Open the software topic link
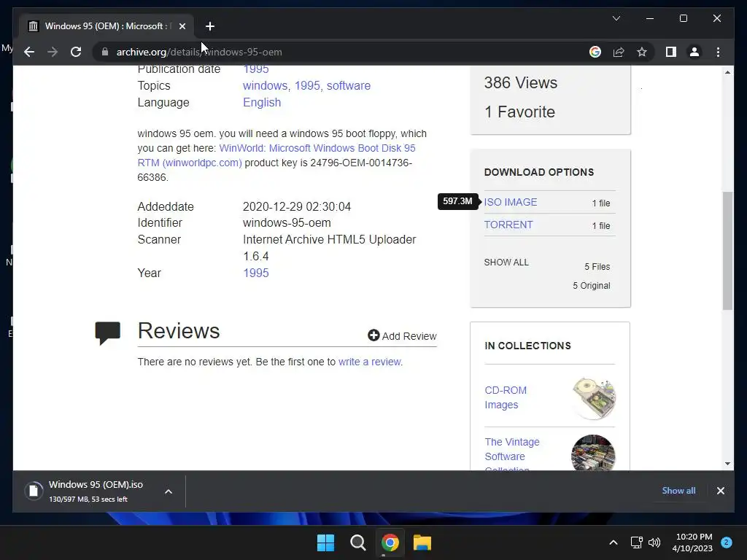747x560 pixels. coord(348,86)
